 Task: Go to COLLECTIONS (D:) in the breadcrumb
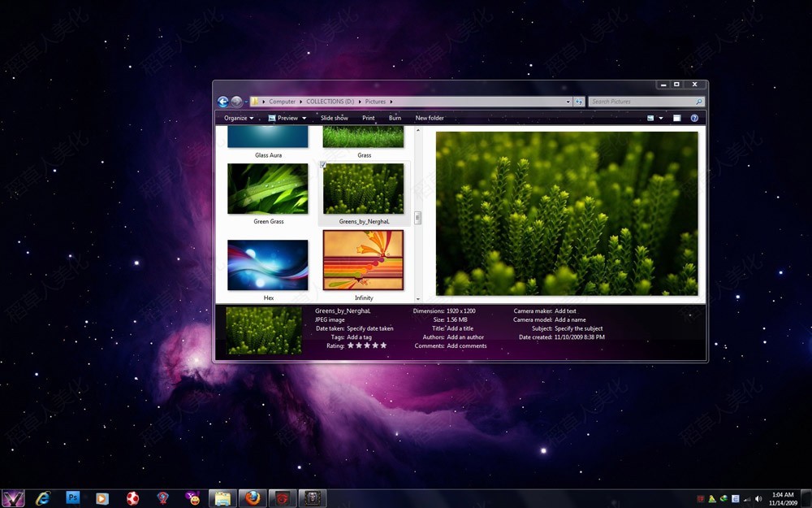[330, 102]
